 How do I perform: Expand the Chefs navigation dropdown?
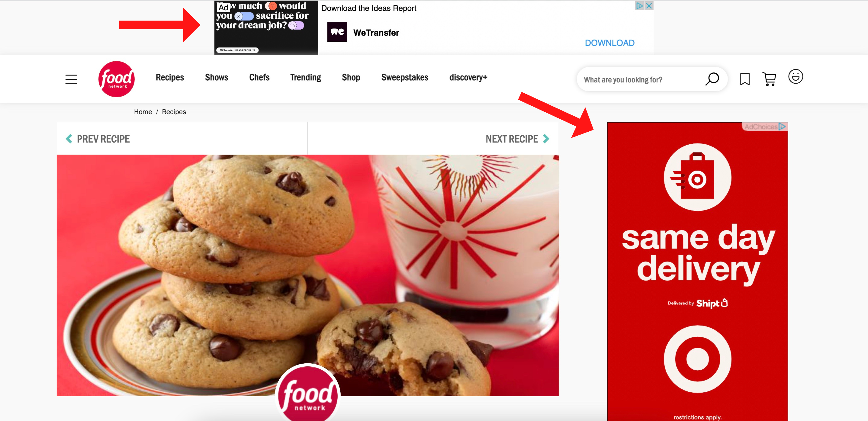pyautogui.click(x=259, y=78)
